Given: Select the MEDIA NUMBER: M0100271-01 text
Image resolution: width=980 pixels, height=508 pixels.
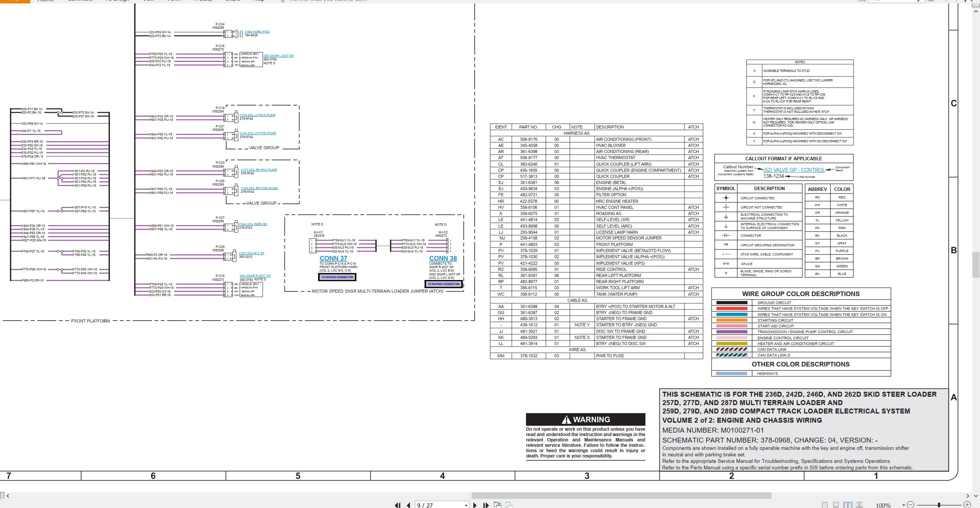Looking at the screenshot, I should (x=713, y=430).
